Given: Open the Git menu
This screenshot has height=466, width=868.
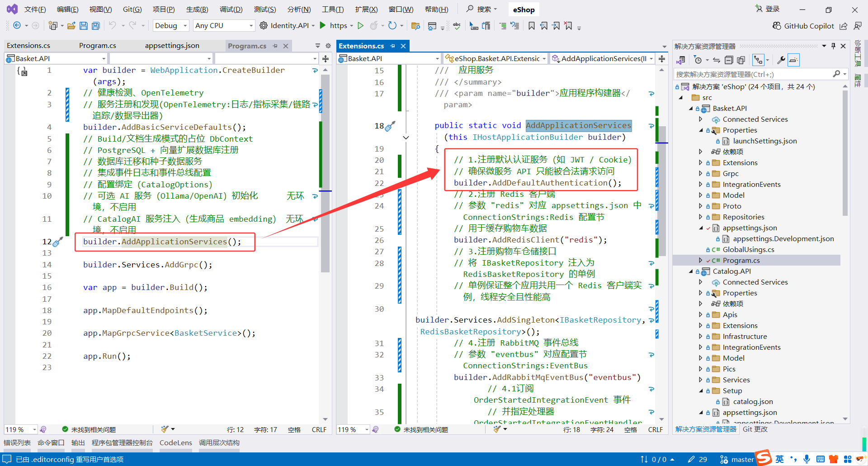Looking at the screenshot, I should (x=132, y=9).
